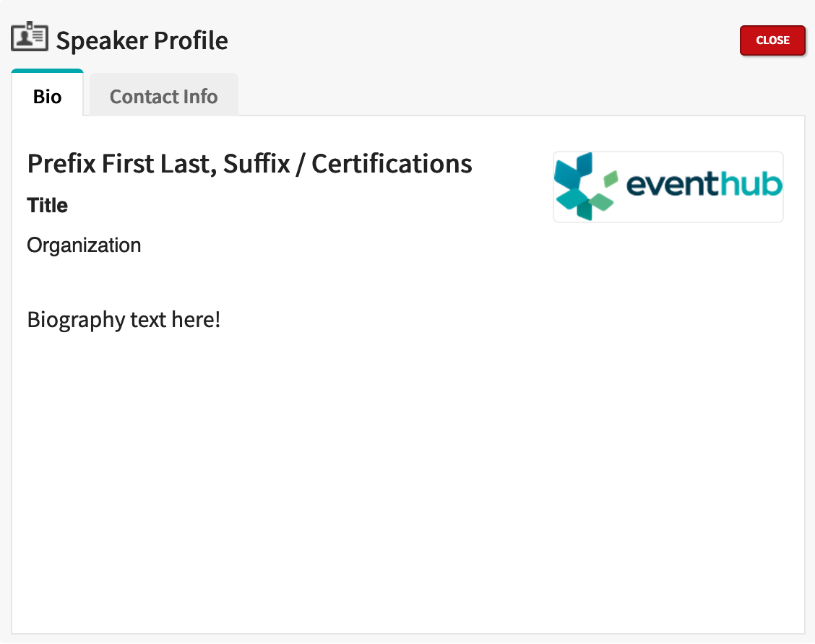Click the Organization text
815x644 pixels.
click(x=85, y=245)
